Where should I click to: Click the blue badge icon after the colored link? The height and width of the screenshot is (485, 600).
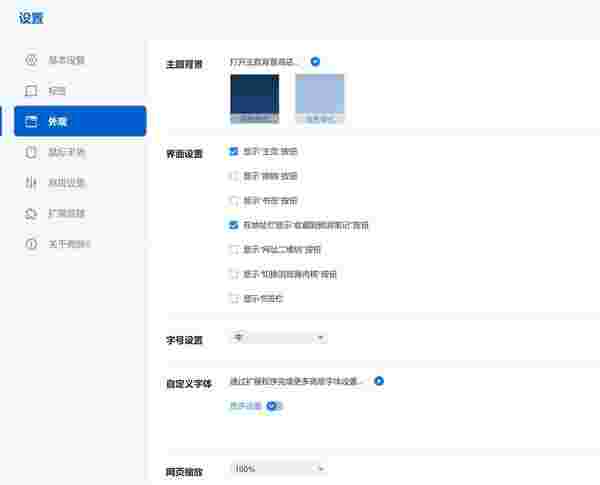(x=271, y=406)
